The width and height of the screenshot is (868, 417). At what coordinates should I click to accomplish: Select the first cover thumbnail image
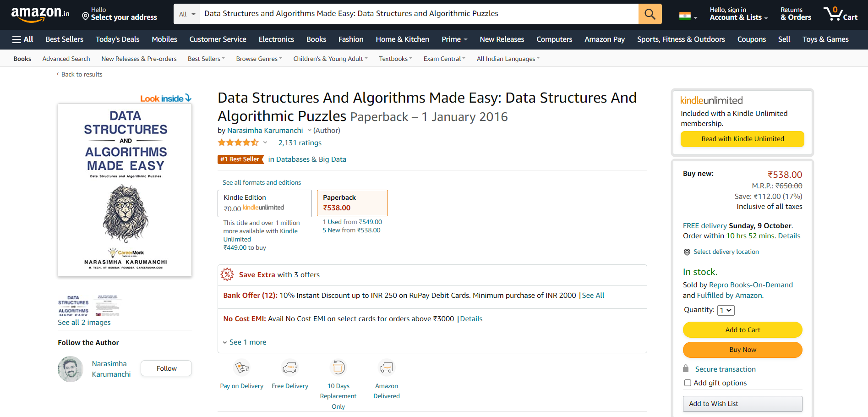click(x=73, y=305)
